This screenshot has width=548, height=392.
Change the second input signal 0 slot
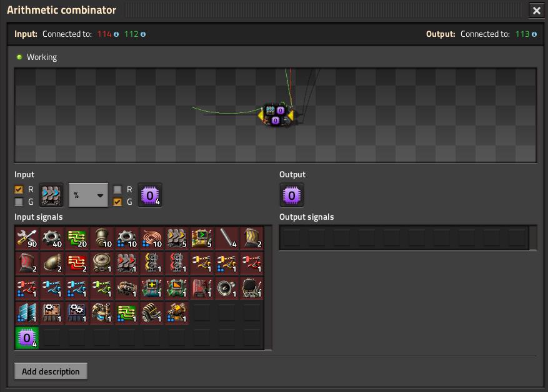point(150,195)
